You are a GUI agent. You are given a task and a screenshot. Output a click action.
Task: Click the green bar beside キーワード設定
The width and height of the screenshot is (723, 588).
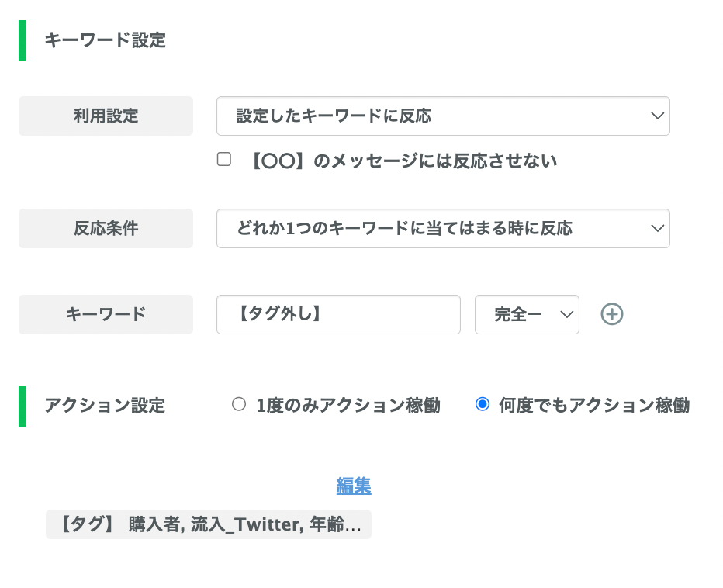pyautogui.click(x=22, y=40)
